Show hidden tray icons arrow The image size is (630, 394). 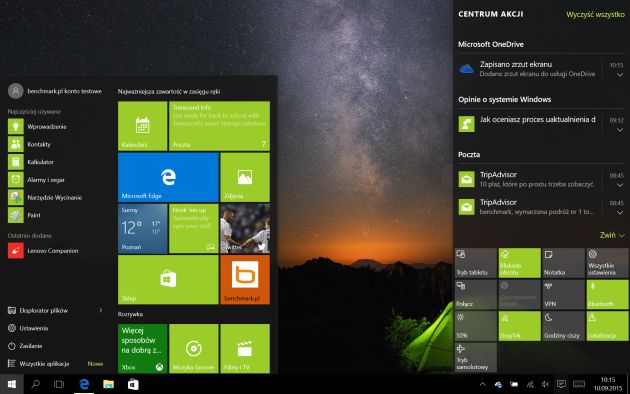483,384
